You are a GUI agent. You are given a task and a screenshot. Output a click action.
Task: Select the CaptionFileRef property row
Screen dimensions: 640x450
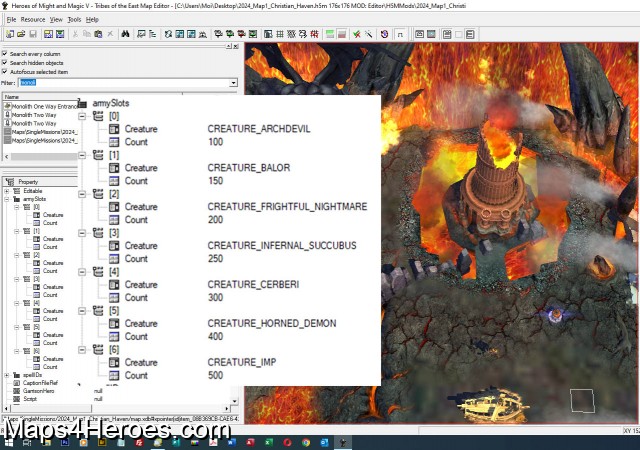(x=40, y=383)
